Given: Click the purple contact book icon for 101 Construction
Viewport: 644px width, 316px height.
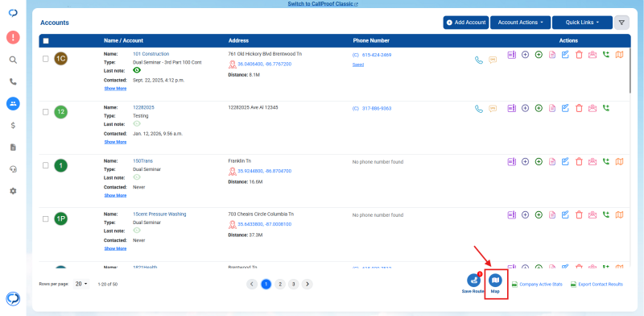Looking at the screenshot, I should pyautogui.click(x=512, y=54).
